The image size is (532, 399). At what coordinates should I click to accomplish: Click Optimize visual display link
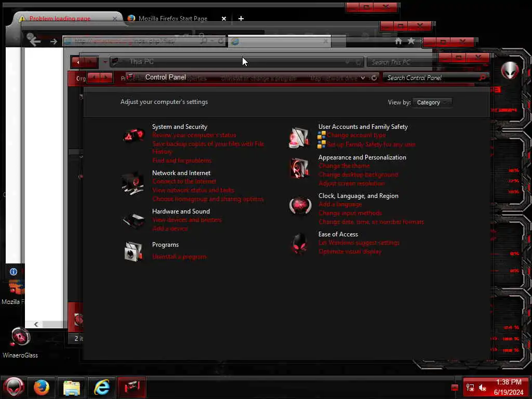[350, 251]
